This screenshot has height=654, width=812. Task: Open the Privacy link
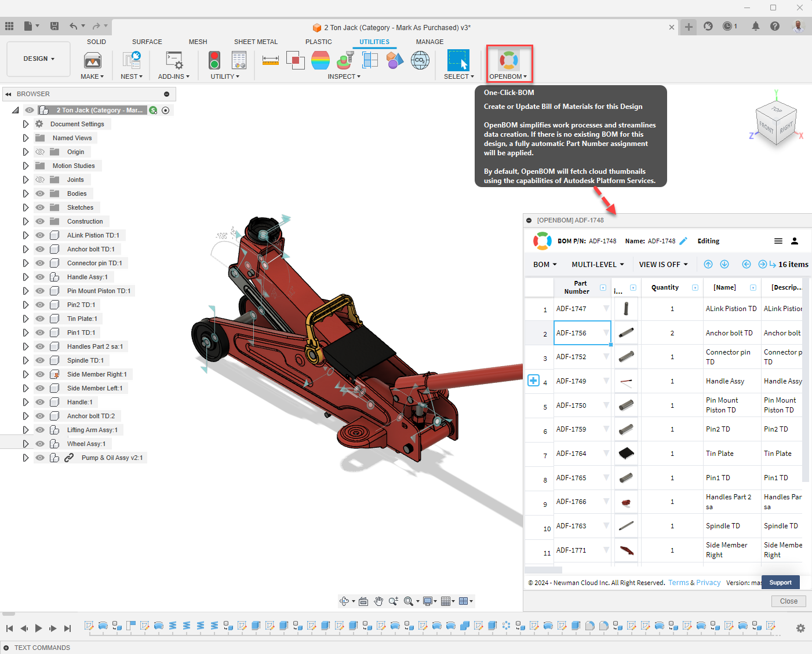[x=708, y=583]
